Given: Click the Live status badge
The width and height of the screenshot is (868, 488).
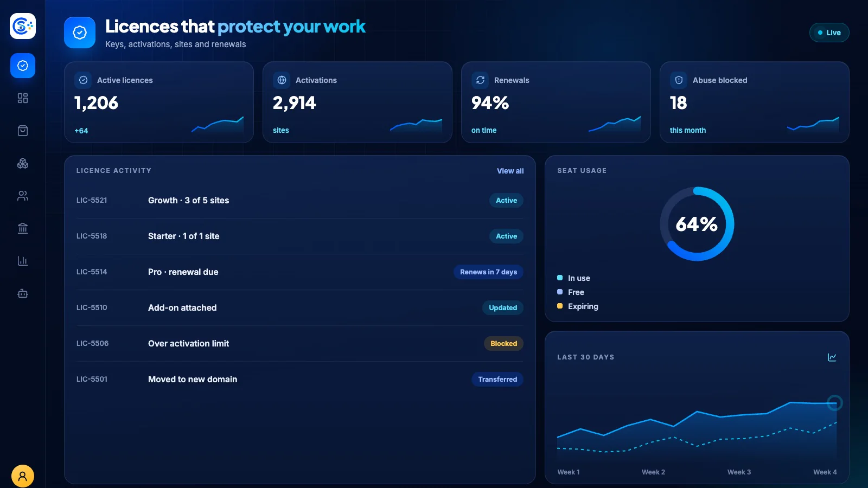Looking at the screenshot, I should coord(829,33).
